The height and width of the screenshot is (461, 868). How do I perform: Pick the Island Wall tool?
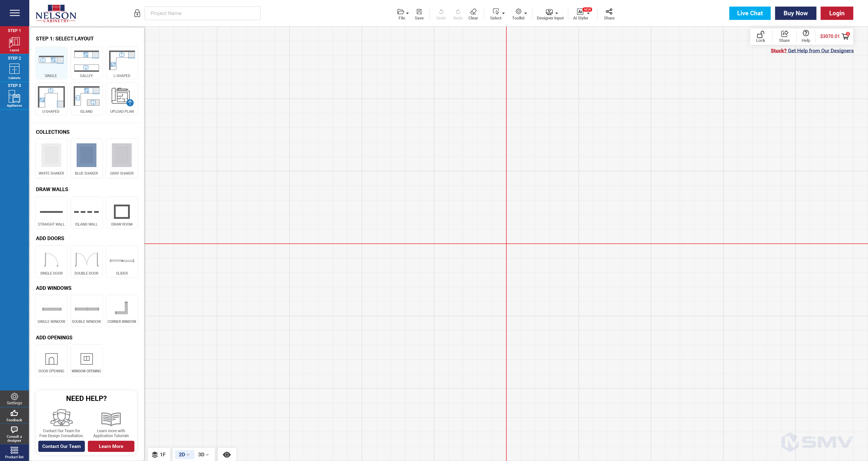point(86,213)
